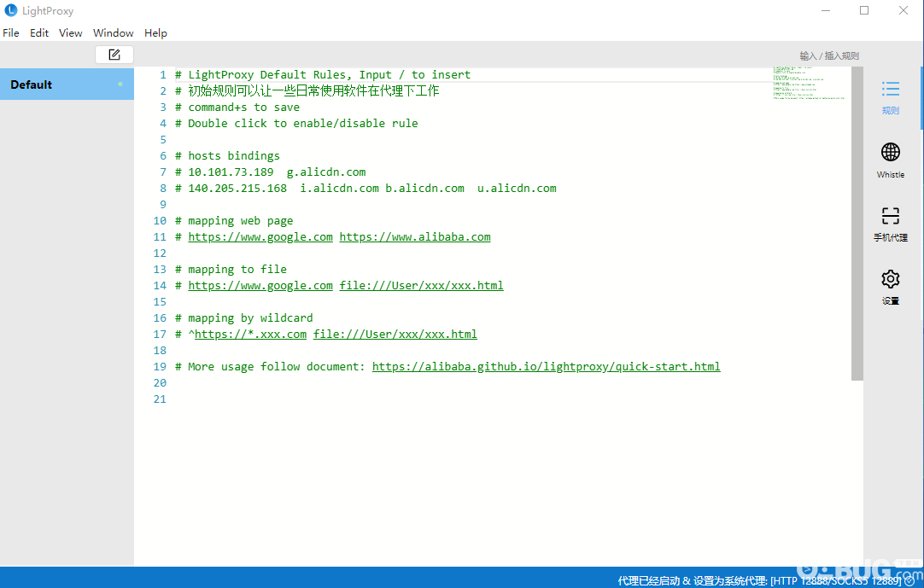Click the '# mapping to file' line
The width and height of the screenshot is (924, 588).
[x=231, y=270]
